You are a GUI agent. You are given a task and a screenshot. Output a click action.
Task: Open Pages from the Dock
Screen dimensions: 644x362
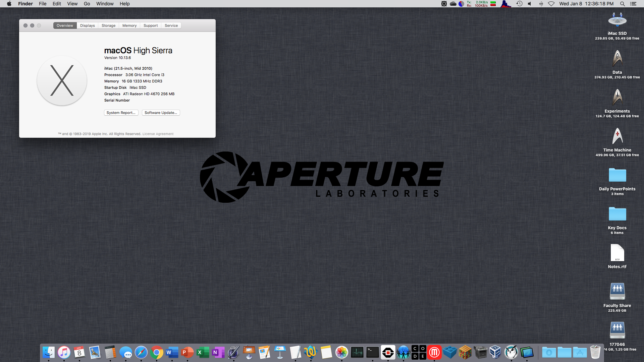tap(265, 352)
